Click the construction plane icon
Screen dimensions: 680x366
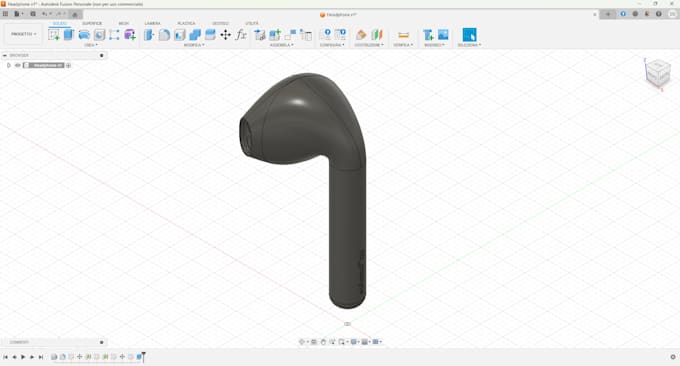361,35
